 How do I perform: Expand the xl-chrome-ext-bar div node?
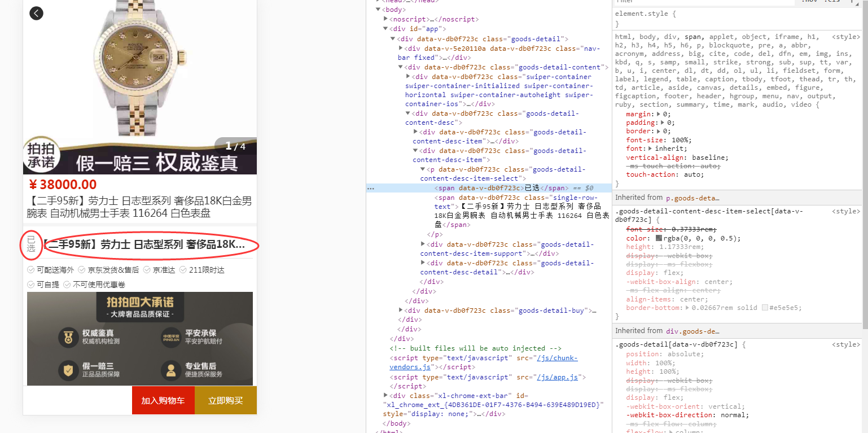coord(385,395)
